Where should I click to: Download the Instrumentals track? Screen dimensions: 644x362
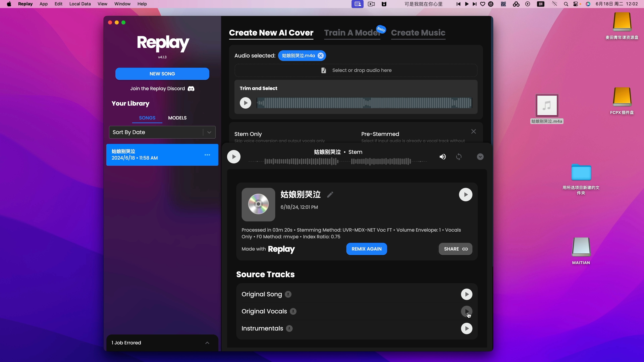pos(289,328)
